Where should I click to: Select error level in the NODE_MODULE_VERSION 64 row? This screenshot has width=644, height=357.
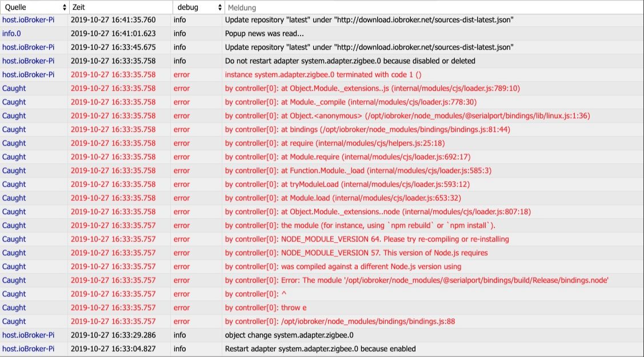(182, 239)
